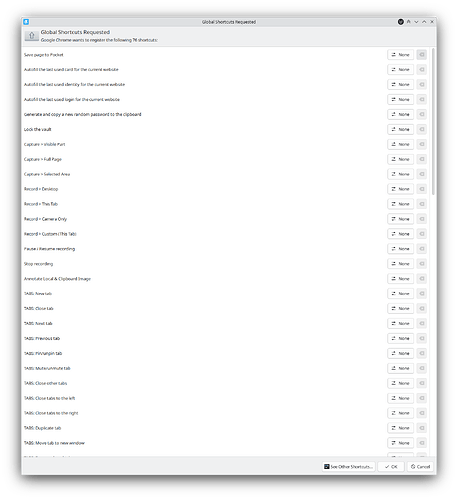Clear shortcut icon for Capture Full Page
This screenshot has width=457, height=500.
click(422, 159)
